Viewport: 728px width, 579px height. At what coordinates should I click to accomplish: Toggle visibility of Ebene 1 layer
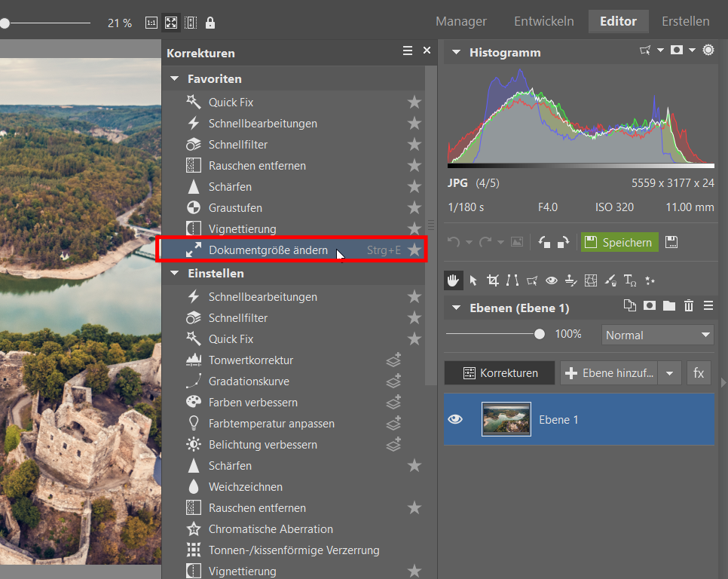(455, 419)
